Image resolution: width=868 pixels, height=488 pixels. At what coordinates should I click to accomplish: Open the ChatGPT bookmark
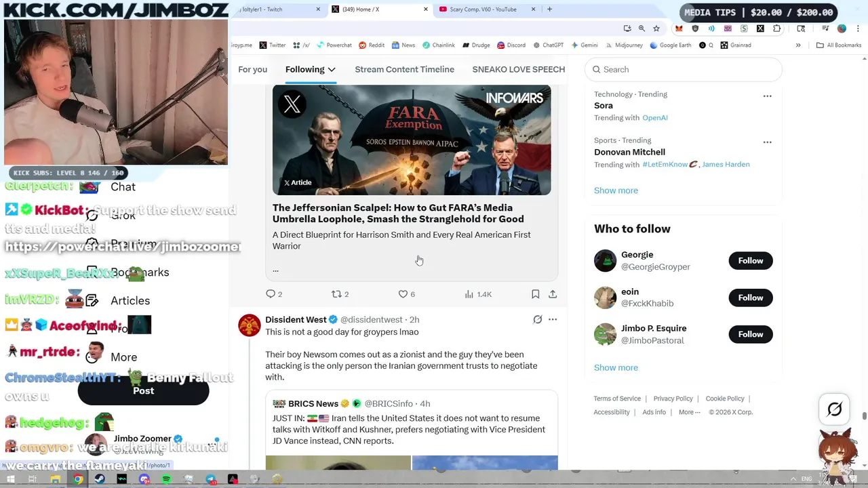pyautogui.click(x=548, y=45)
